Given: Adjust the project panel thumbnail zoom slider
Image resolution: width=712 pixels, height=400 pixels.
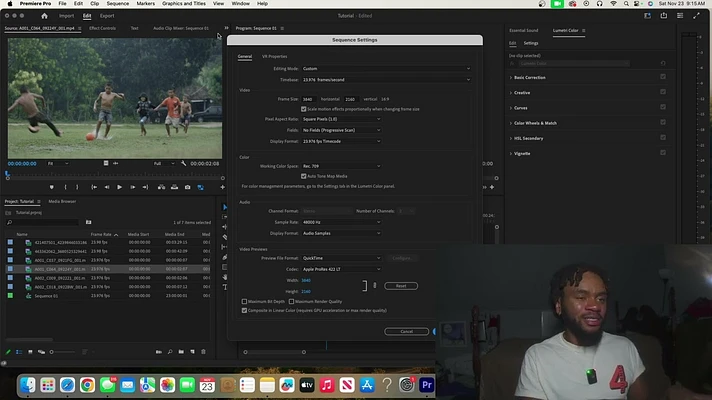Looking at the screenshot, I should [x=63, y=352].
